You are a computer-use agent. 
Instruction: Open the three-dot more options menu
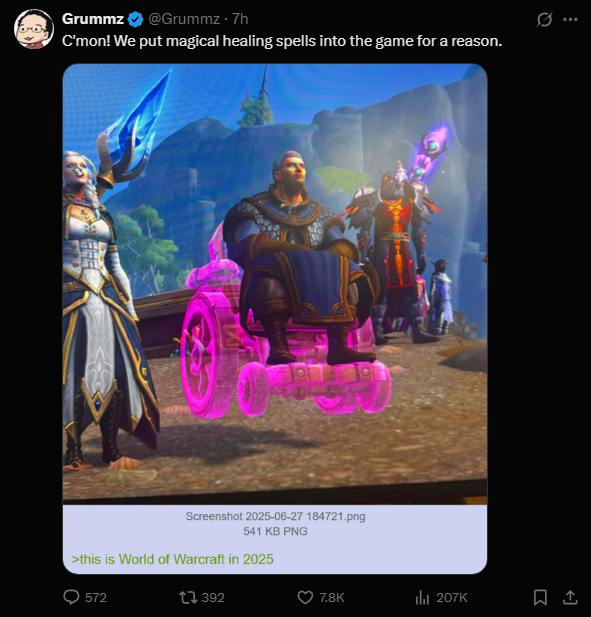point(570,19)
